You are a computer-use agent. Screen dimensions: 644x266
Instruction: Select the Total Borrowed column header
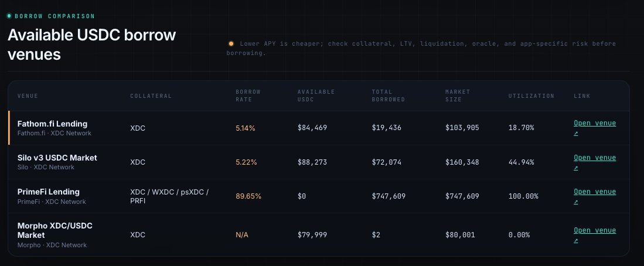point(388,96)
